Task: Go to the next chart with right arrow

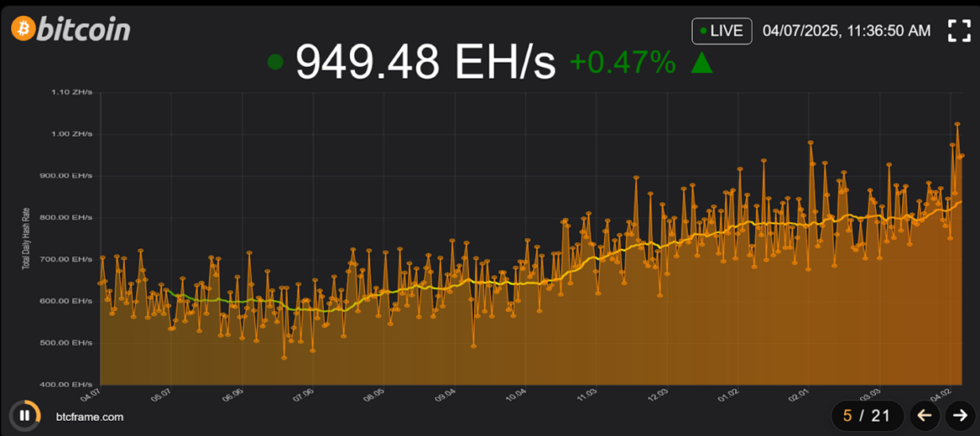Action: click(960, 415)
